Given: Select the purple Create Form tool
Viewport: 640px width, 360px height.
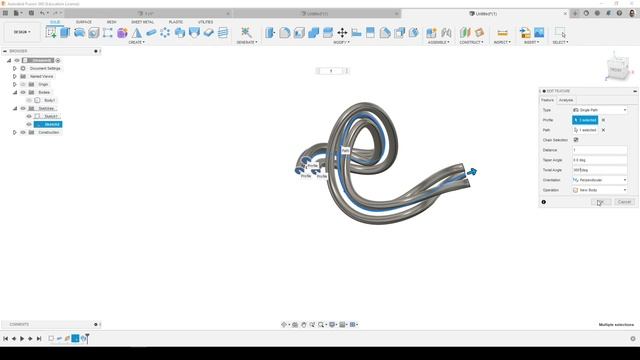Looking at the screenshot, I should point(122,33).
